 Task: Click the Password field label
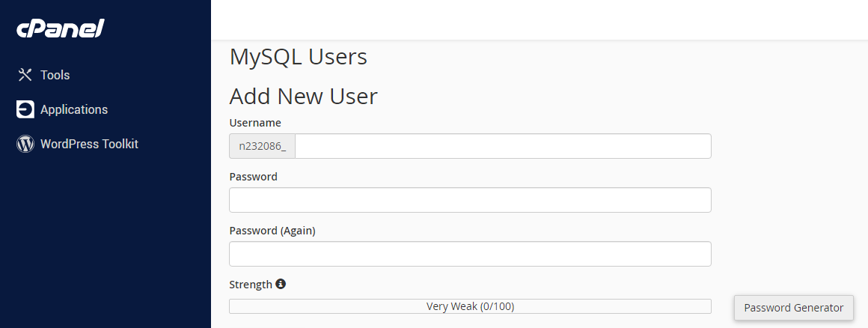tap(253, 177)
